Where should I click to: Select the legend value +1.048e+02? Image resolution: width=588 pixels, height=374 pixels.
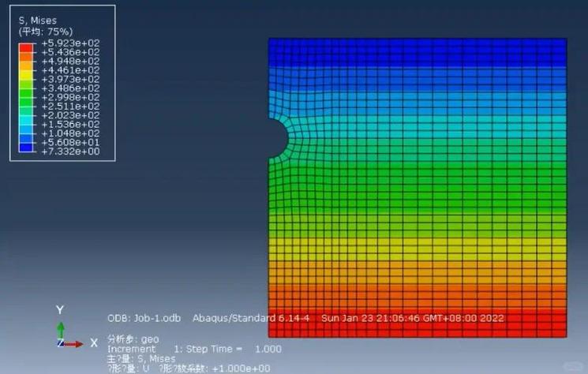point(70,133)
